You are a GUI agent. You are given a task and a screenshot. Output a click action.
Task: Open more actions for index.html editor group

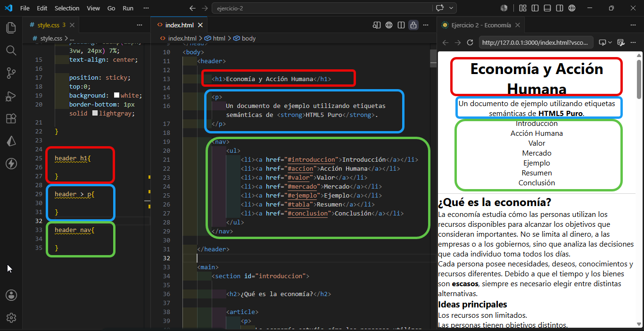[x=426, y=25]
